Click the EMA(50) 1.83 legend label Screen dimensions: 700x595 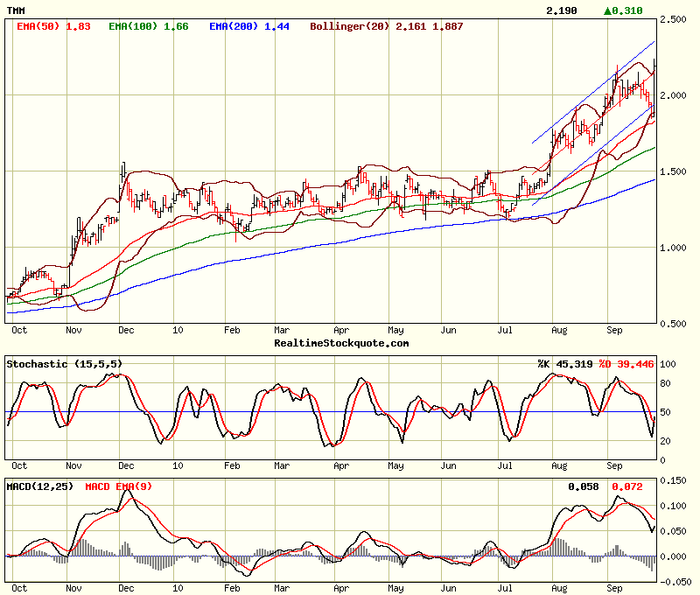click(x=53, y=26)
